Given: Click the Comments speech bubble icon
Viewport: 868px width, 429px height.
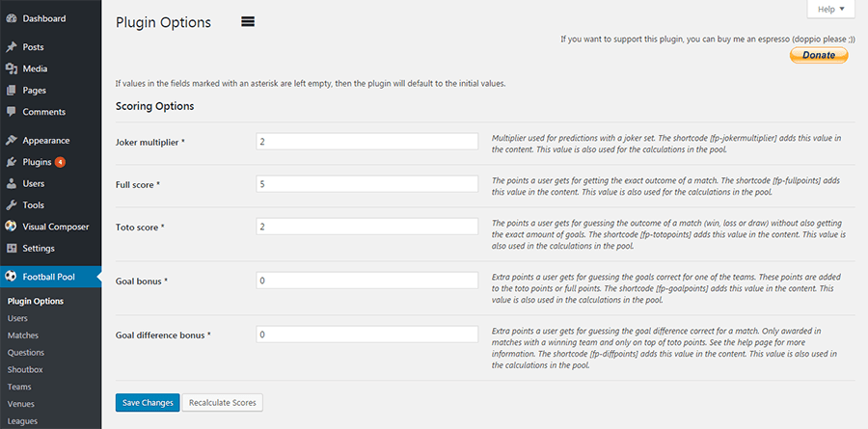Looking at the screenshot, I should point(11,112).
